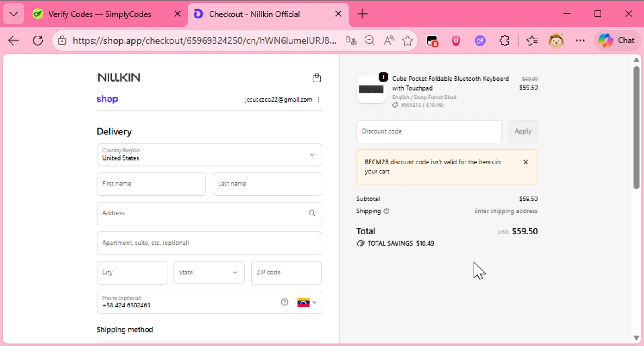
Task: Click the page vertical scrollbar thumb
Action: tap(636, 127)
